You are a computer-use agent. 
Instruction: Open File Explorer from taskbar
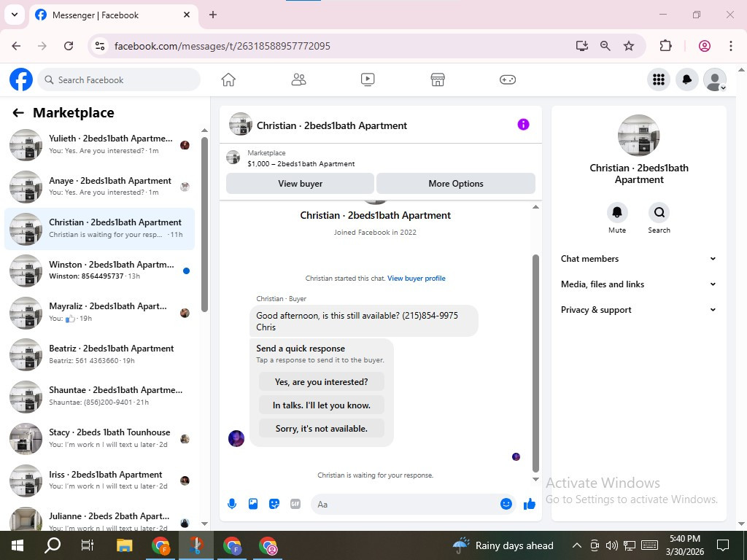(x=125, y=545)
